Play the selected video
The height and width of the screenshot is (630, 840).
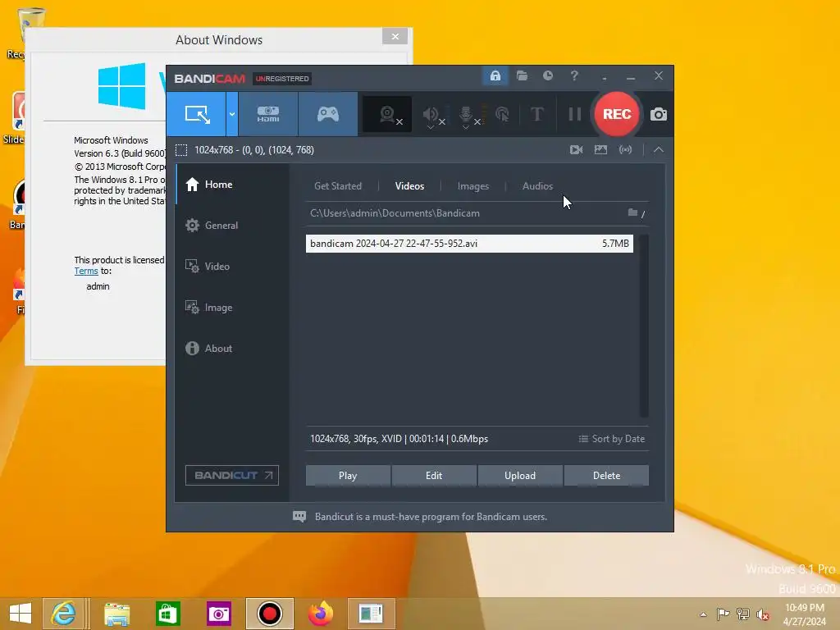click(x=348, y=475)
